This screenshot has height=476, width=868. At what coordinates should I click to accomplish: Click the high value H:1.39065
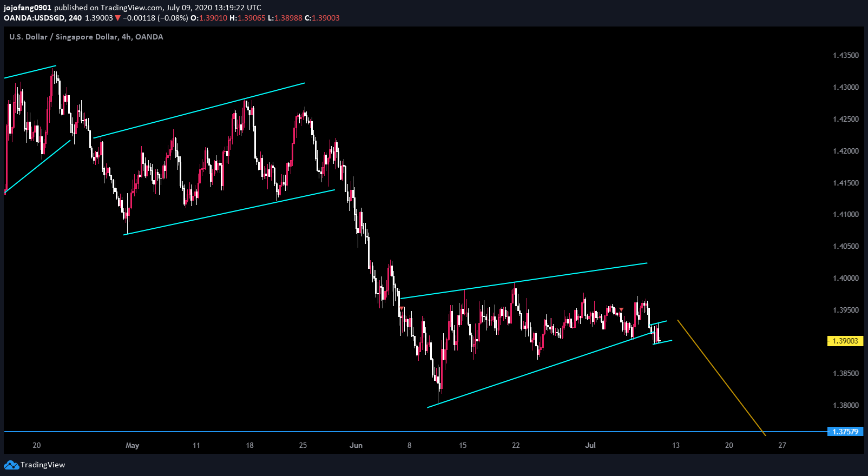point(247,18)
